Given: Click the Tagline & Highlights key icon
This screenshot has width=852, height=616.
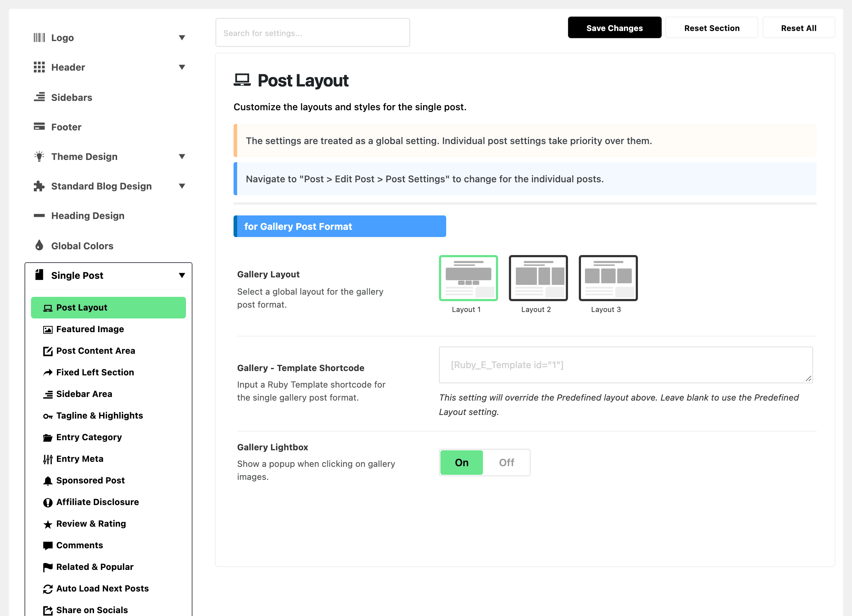Looking at the screenshot, I should click(x=48, y=416).
